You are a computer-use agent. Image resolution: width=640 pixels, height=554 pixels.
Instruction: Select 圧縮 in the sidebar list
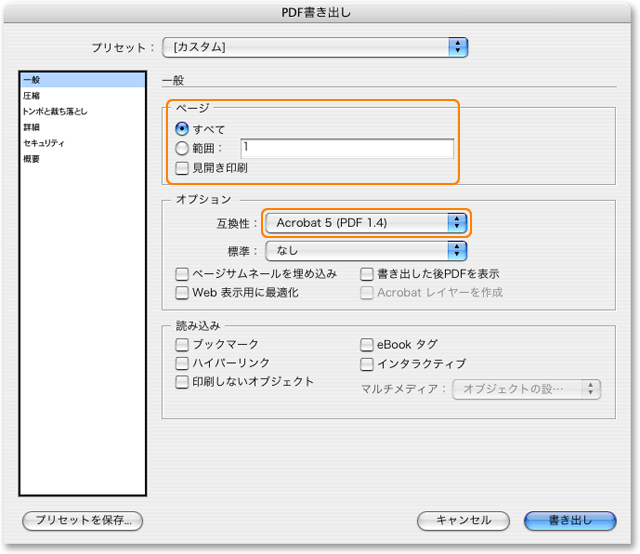[x=32, y=95]
